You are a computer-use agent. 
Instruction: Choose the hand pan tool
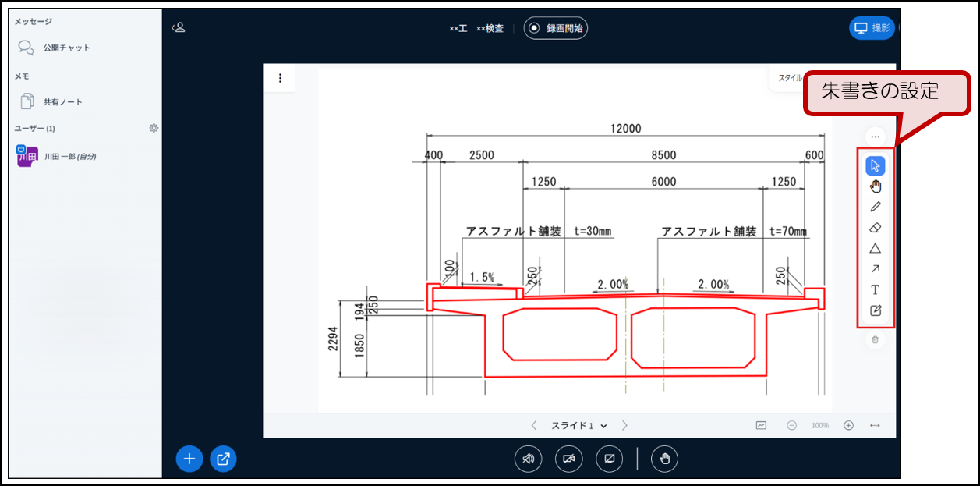coord(875,186)
